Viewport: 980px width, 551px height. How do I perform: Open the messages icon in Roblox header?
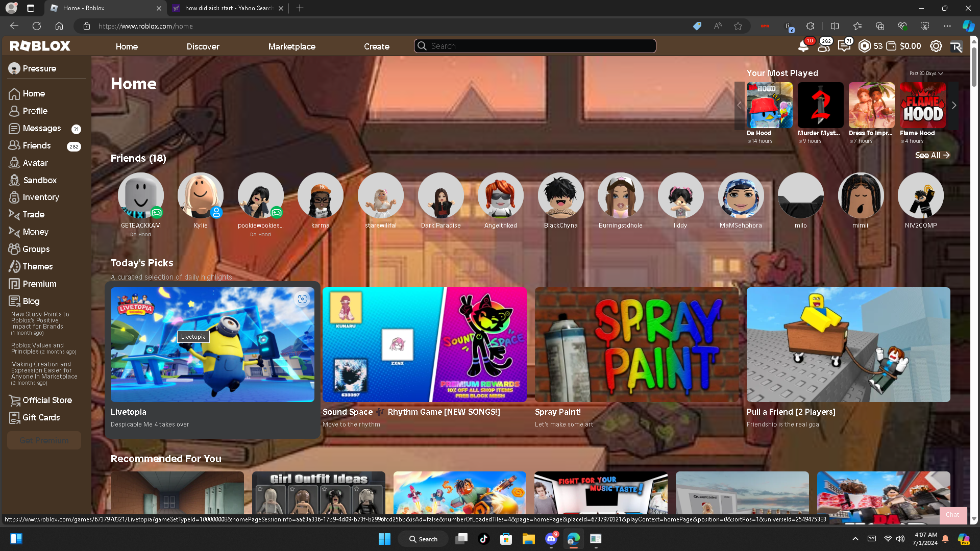click(x=844, y=46)
